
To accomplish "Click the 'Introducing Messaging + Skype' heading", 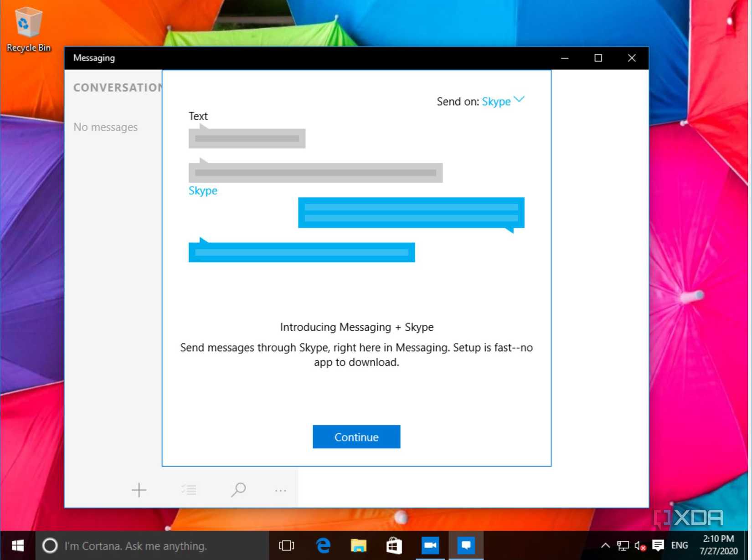I will pyautogui.click(x=357, y=327).
